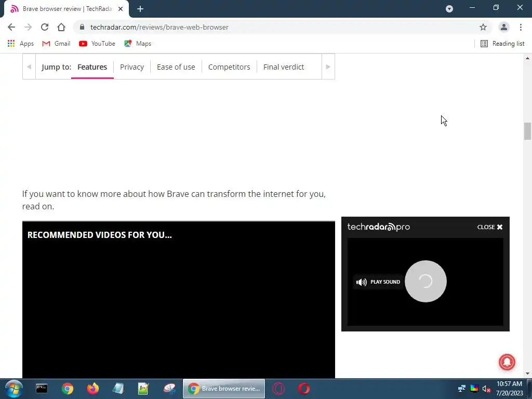Screen dimensions: 532x399
Task: Click the address bar URL field
Action: pos(282,27)
